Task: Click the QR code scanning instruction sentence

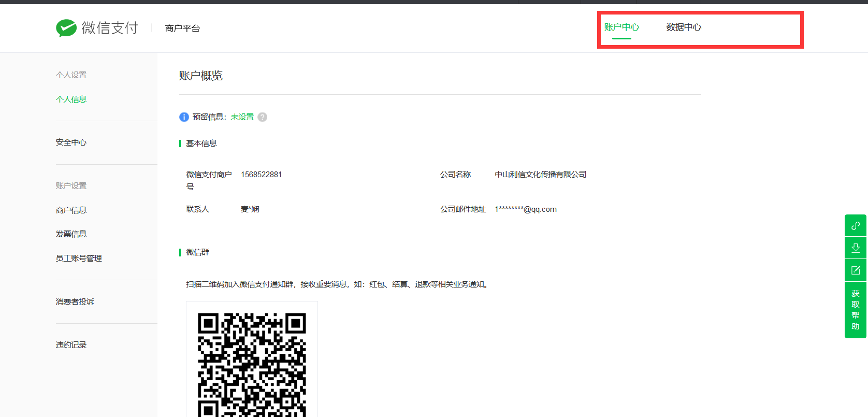Action: (338, 284)
